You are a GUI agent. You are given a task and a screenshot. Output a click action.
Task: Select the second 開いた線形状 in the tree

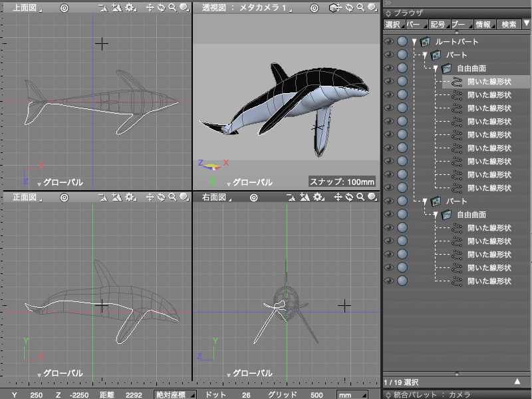point(489,94)
